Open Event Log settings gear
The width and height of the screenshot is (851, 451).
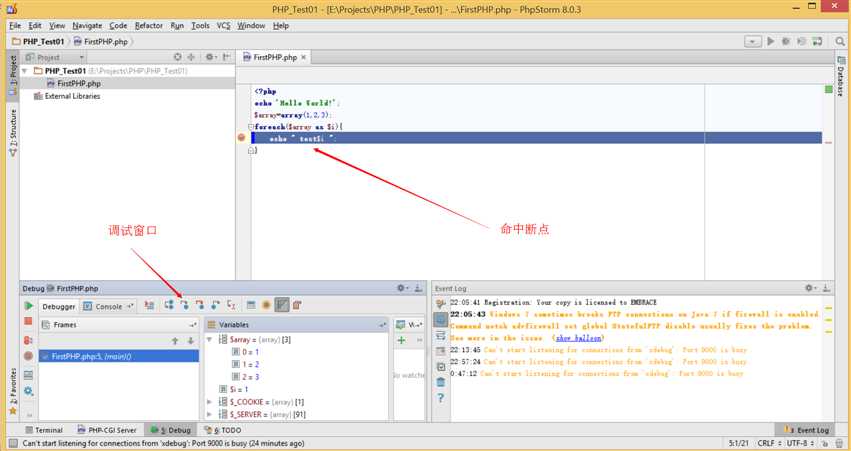pyautogui.click(x=810, y=288)
